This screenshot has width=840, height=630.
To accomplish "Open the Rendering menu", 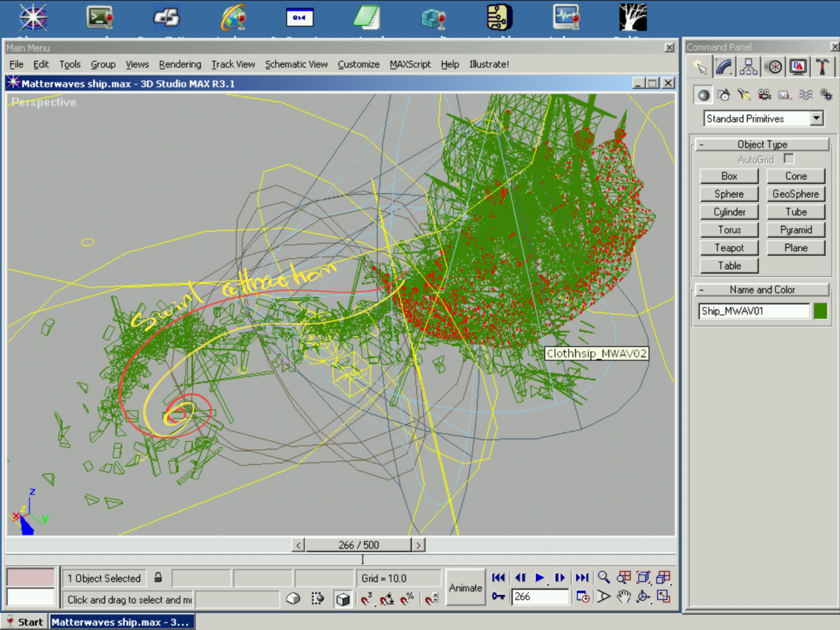I will coord(180,64).
